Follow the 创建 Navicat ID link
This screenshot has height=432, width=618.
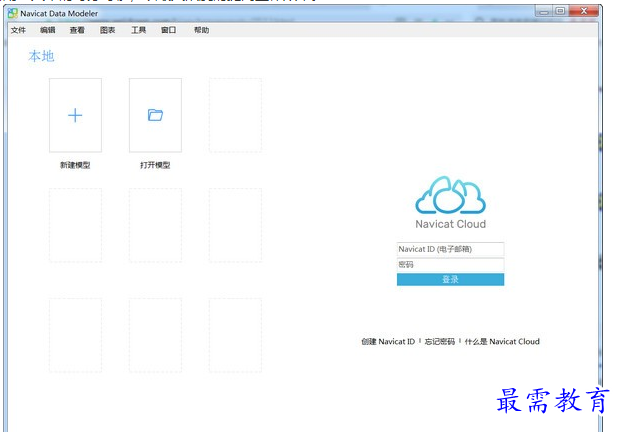[388, 341]
